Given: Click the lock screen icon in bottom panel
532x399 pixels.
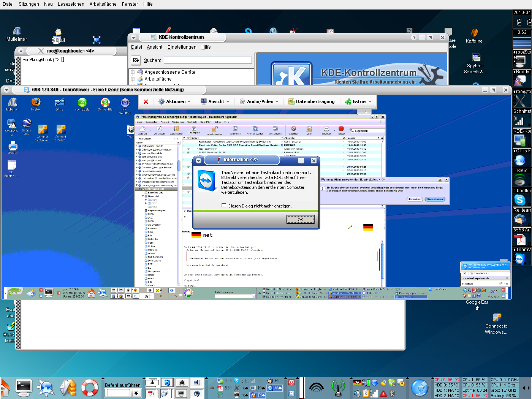Looking at the screenshot, I should point(291,393).
